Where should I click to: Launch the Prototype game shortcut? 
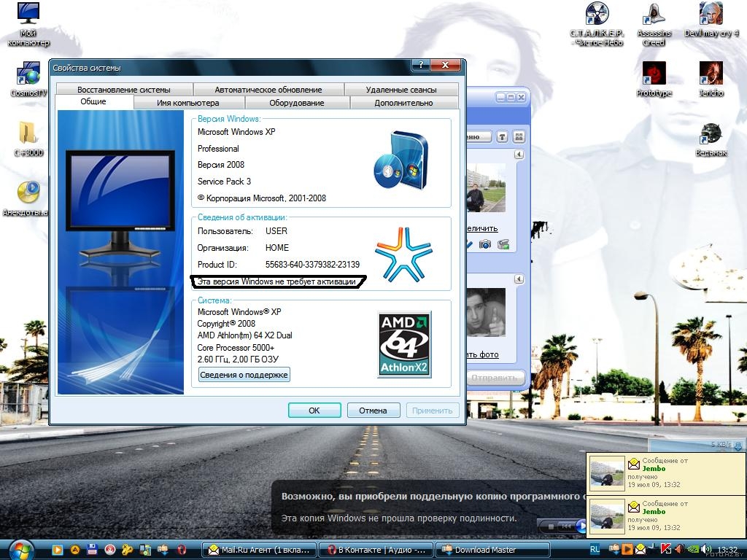pyautogui.click(x=654, y=79)
